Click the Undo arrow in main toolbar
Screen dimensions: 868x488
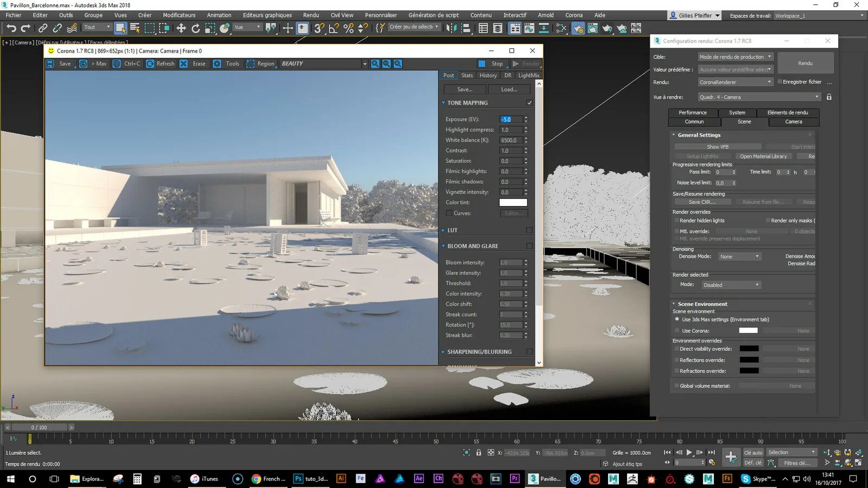[11, 28]
